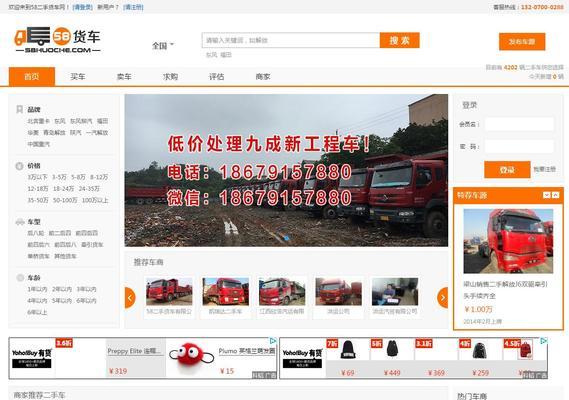
Task: Click the banner for 低价处理九成新工程车
Action: 286,171
